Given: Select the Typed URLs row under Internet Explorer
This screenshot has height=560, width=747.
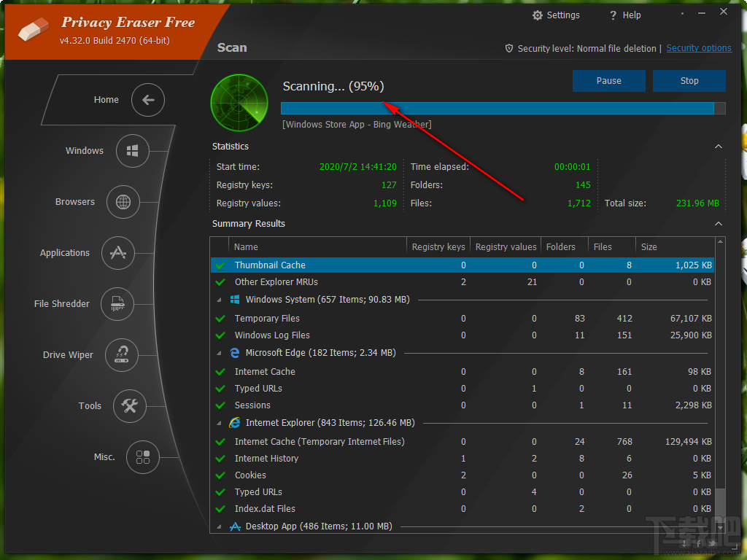Looking at the screenshot, I should (x=462, y=492).
